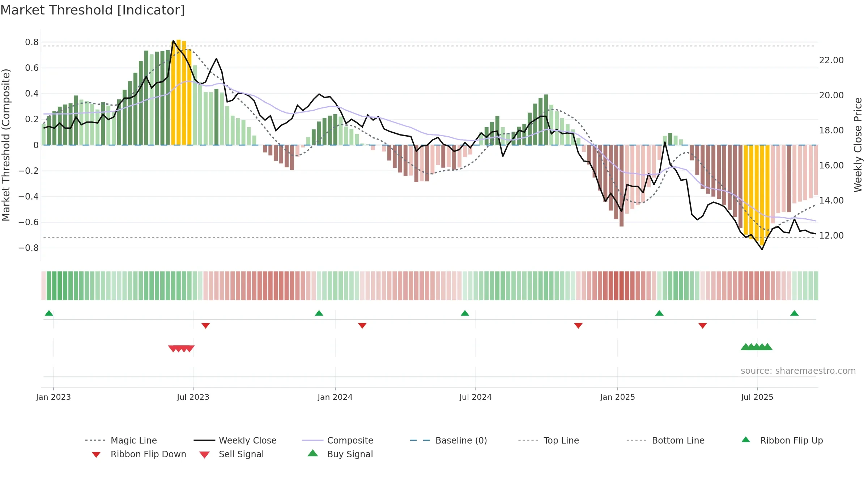Click the Ribbon Flip Up marker after Jan 2025
Image resolution: width=868 pixels, height=488 pixels.
click(x=659, y=313)
